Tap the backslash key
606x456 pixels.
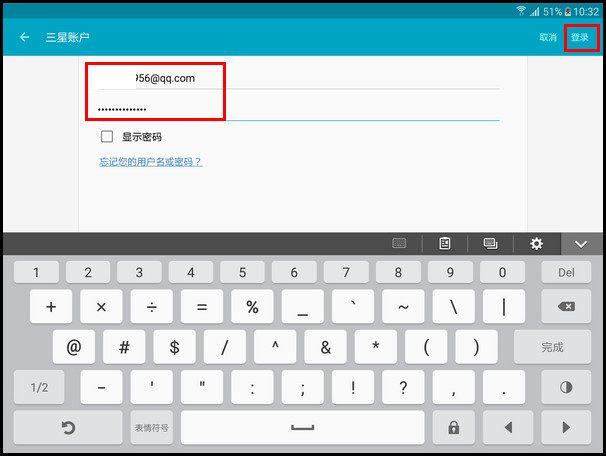(454, 306)
